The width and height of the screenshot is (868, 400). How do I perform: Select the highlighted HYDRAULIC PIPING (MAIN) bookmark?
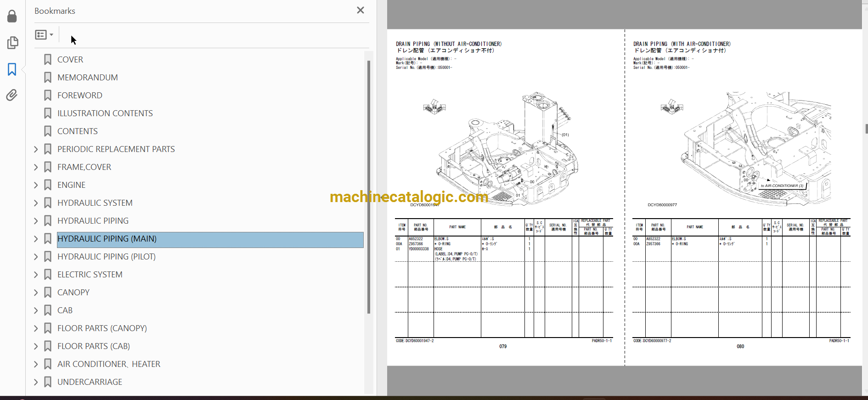210,240
